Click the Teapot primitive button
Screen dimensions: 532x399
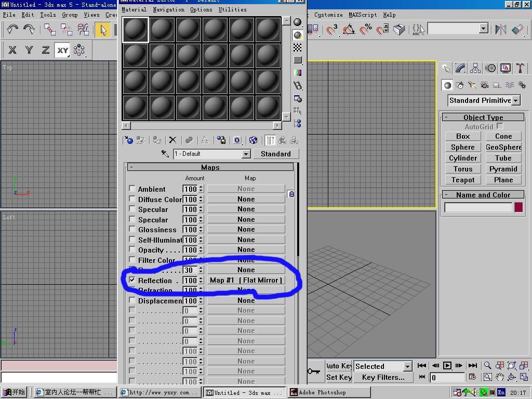tap(463, 180)
